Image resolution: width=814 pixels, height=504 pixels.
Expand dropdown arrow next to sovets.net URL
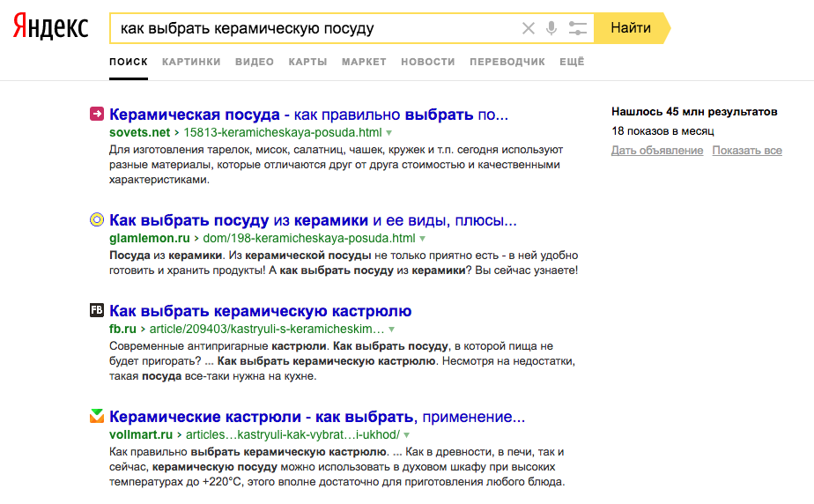[x=388, y=133]
